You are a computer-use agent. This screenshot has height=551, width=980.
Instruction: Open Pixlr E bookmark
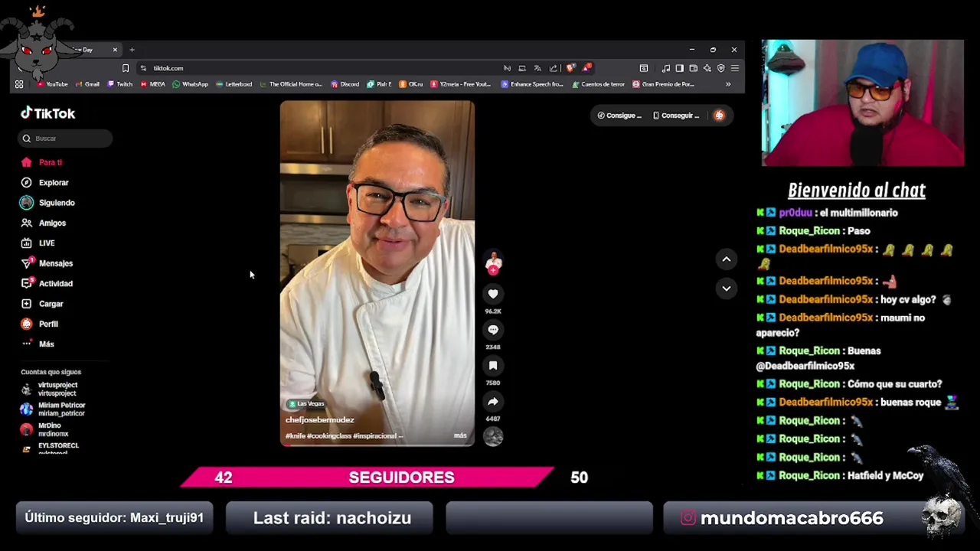379,84
